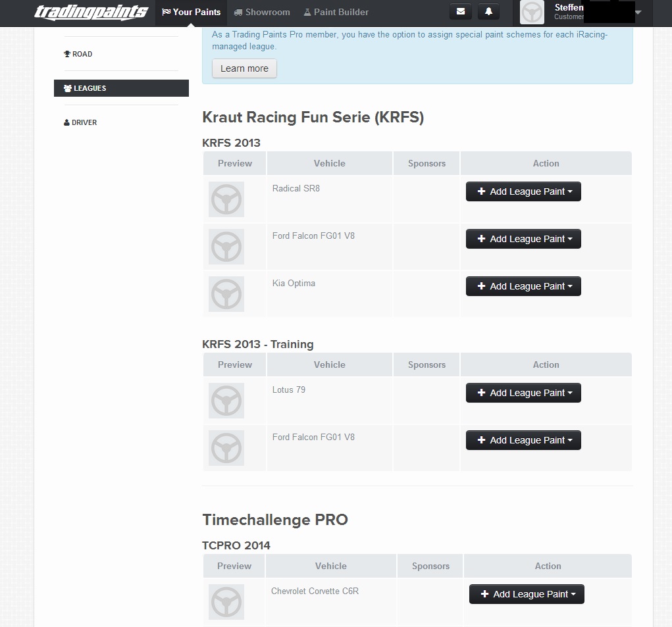Click the Steffen username text

click(569, 7)
